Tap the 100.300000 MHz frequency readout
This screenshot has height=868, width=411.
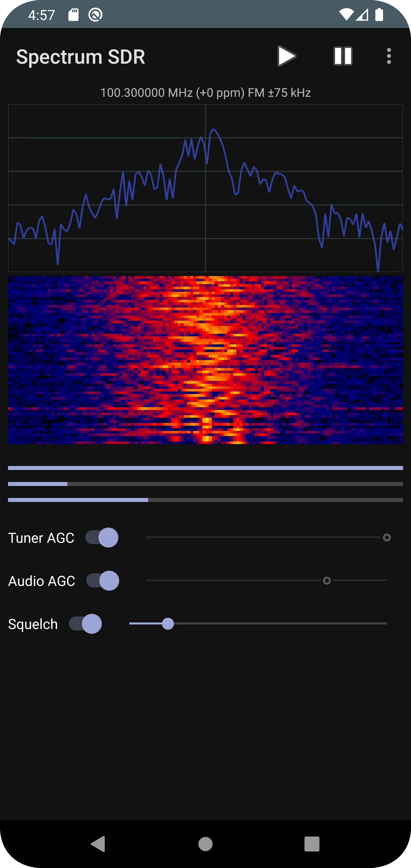(205, 93)
